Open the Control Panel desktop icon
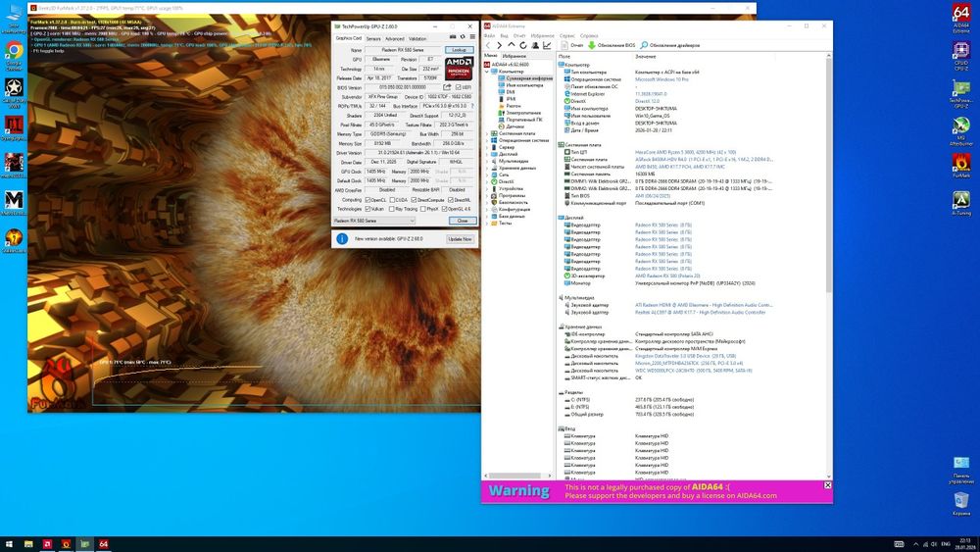Image resolution: width=980 pixels, height=552 pixels. tap(961, 470)
